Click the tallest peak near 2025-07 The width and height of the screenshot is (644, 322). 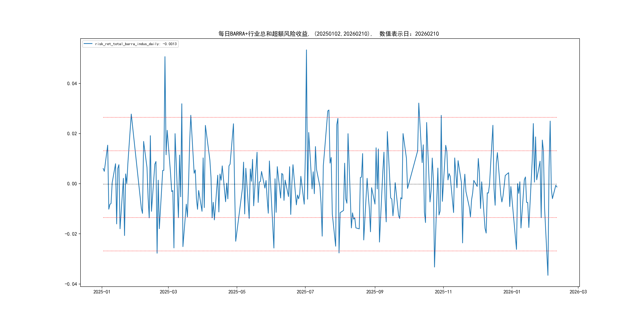[x=306, y=50]
